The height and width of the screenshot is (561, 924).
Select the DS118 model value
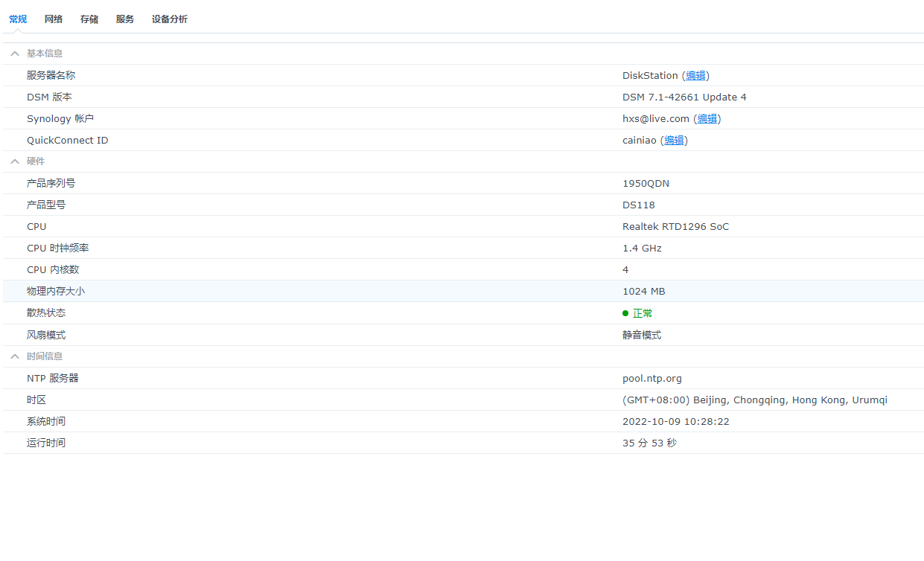(x=639, y=205)
